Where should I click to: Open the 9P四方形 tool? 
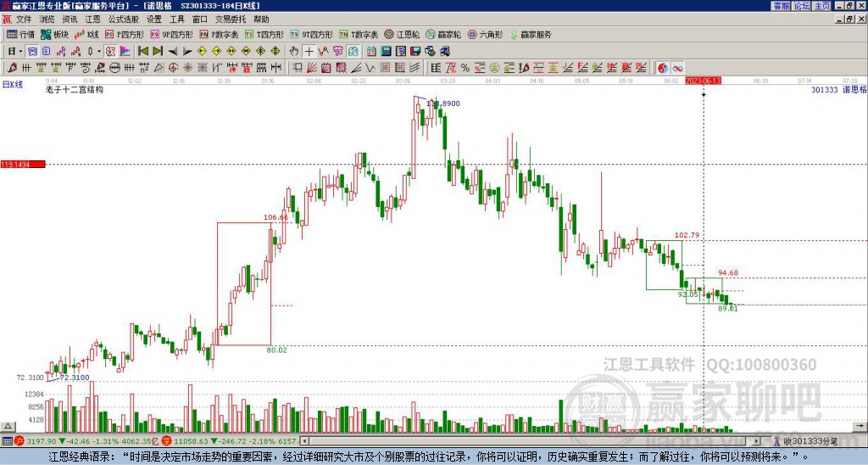(172, 34)
